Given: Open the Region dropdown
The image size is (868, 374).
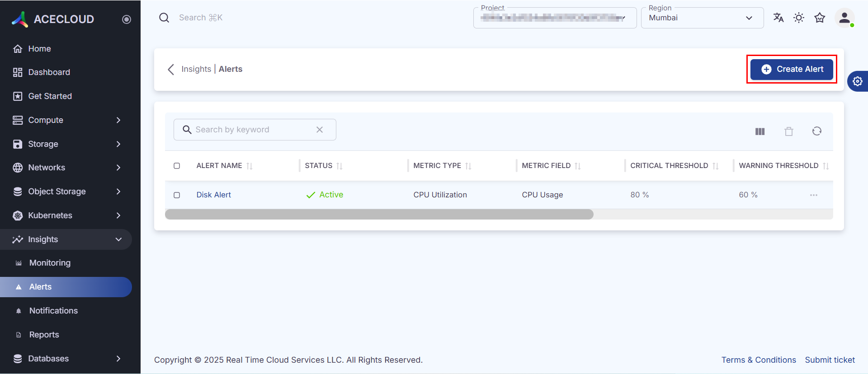Looking at the screenshot, I should click(x=702, y=18).
